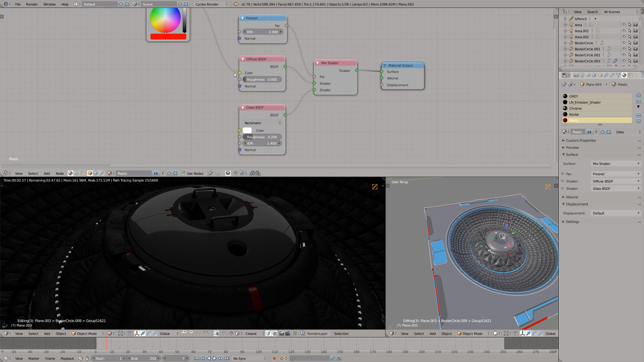Click Displacement Default button

click(x=616, y=213)
